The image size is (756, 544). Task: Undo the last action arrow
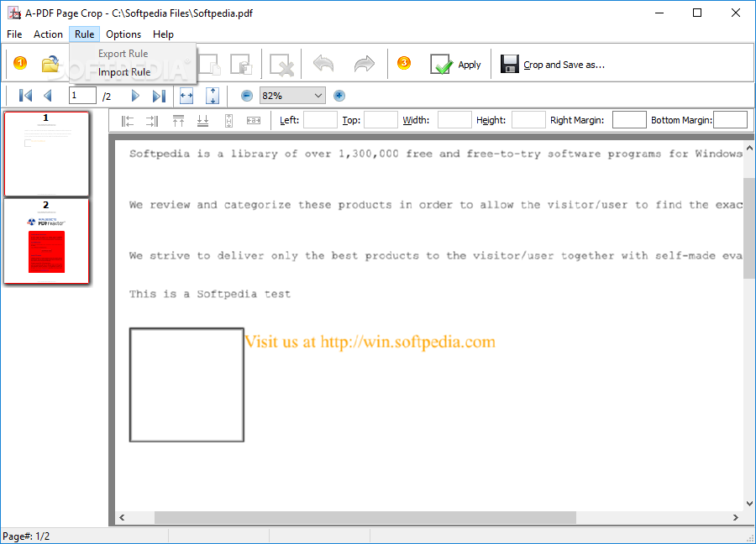[x=323, y=64]
